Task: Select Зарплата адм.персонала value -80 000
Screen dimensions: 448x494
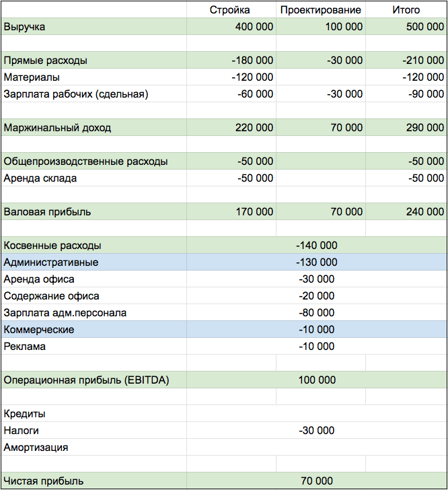Action: tap(316, 313)
